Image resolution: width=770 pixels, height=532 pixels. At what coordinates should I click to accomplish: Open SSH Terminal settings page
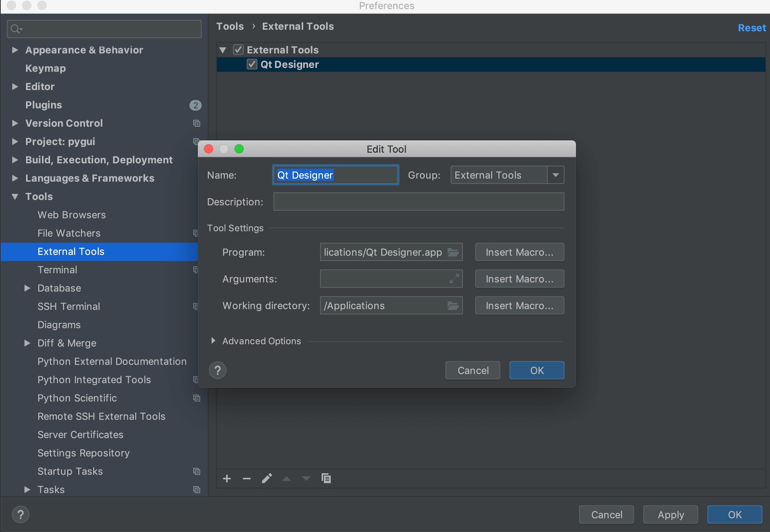pyautogui.click(x=69, y=306)
